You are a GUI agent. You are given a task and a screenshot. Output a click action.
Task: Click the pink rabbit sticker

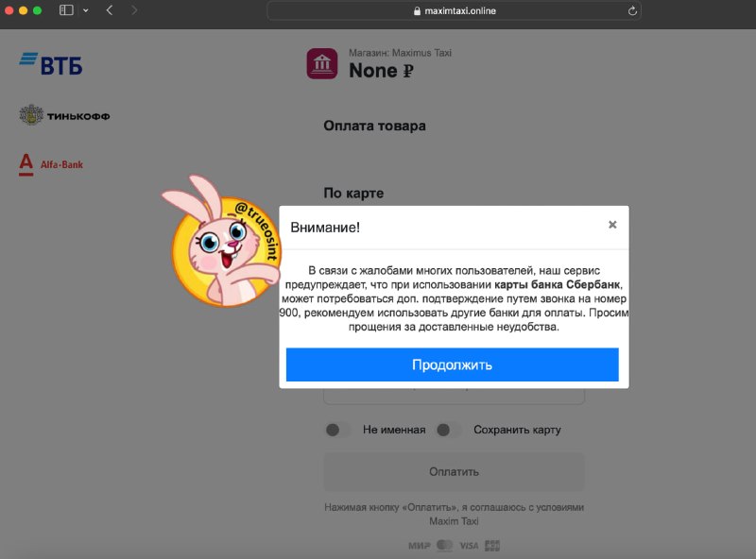[x=222, y=241]
